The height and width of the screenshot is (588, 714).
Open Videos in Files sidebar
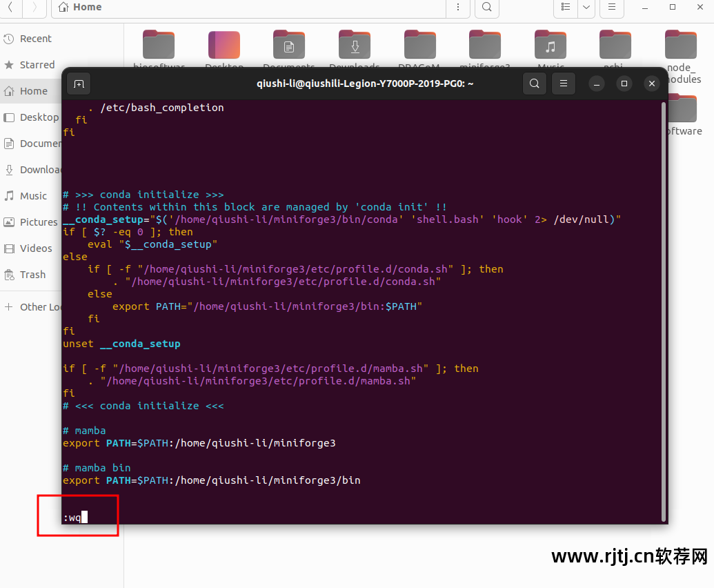click(31, 248)
